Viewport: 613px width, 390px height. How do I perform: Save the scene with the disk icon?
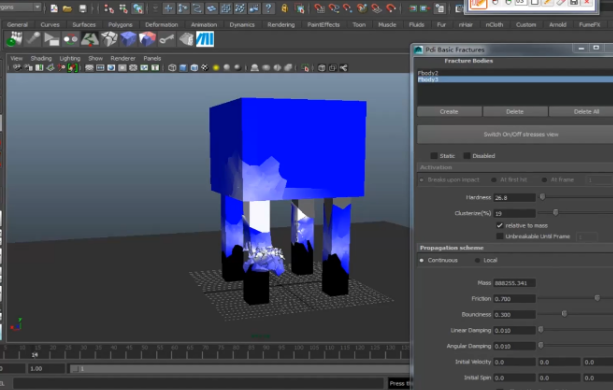tap(82, 8)
